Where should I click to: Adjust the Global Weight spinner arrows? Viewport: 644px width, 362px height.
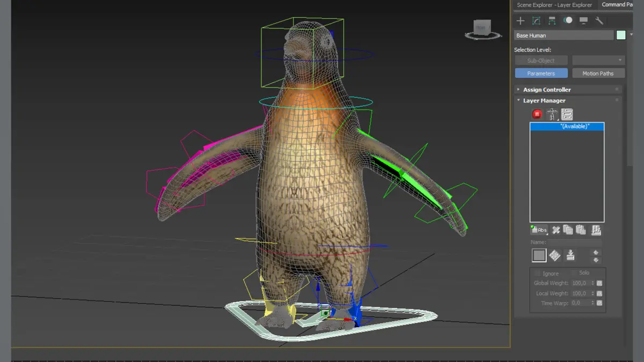[592, 283]
